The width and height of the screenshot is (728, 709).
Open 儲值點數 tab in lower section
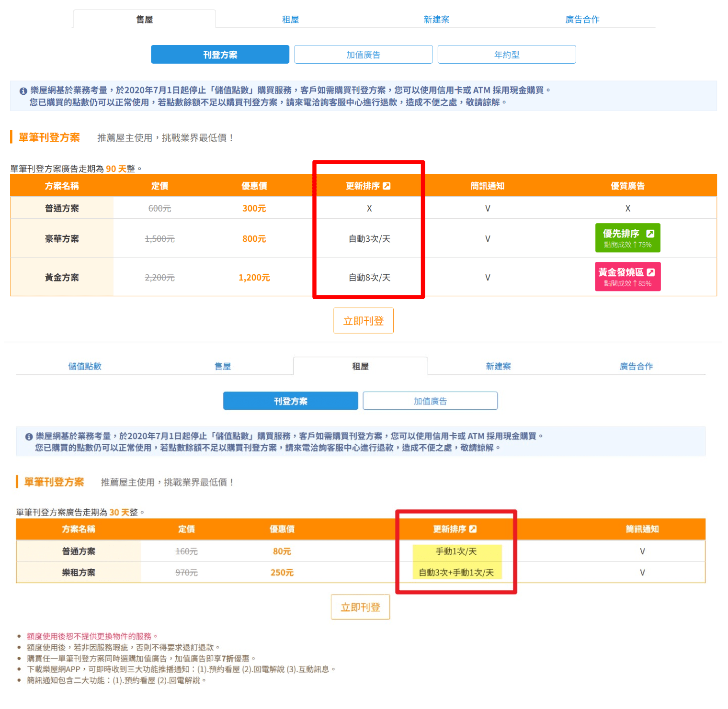pos(85,366)
